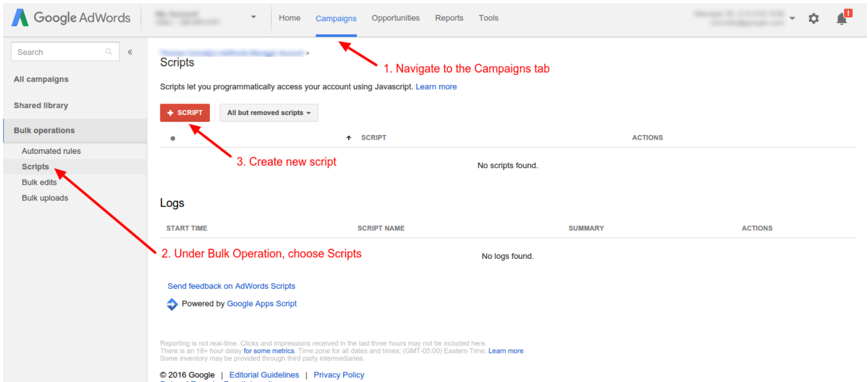This screenshot has width=868, height=382.
Task: Open the Opportunities tab
Action: (x=396, y=18)
